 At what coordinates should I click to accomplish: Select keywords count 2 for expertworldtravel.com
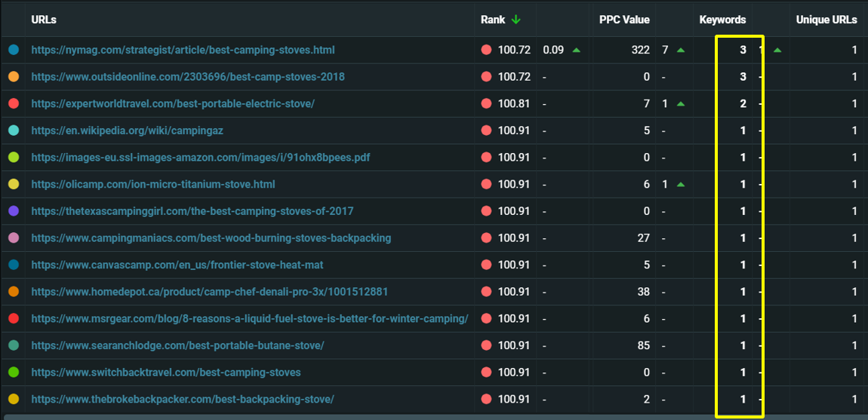pyautogui.click(x=743, y=103)
